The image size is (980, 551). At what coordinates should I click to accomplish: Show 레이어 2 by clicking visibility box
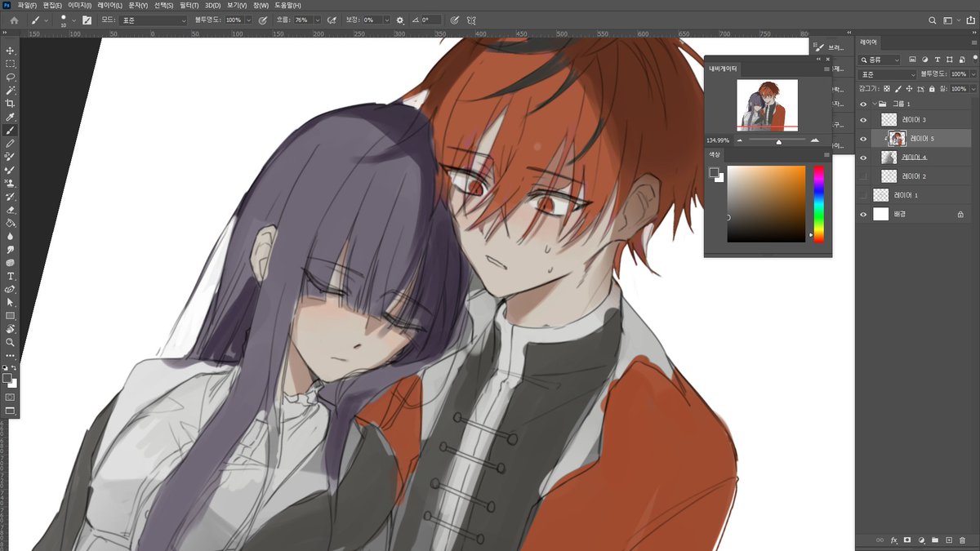pos(864,176)
